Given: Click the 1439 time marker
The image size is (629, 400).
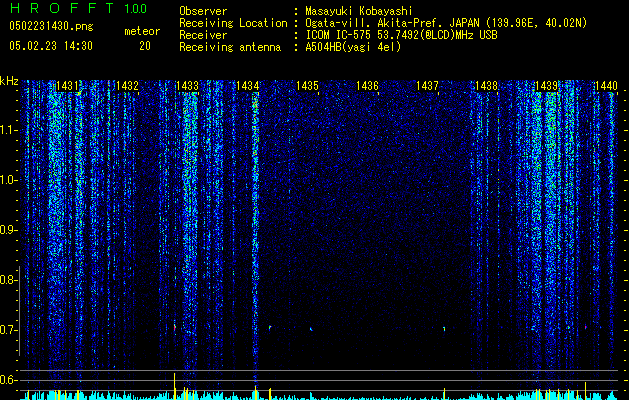Looking at the screenshot, I should click(546, 86).
